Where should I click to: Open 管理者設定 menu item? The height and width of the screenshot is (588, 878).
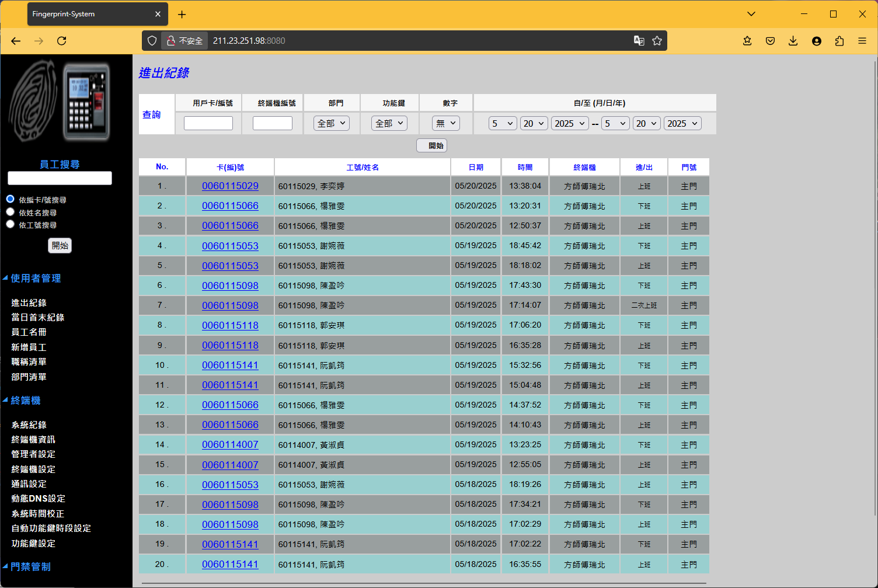(x=33, y=454)
